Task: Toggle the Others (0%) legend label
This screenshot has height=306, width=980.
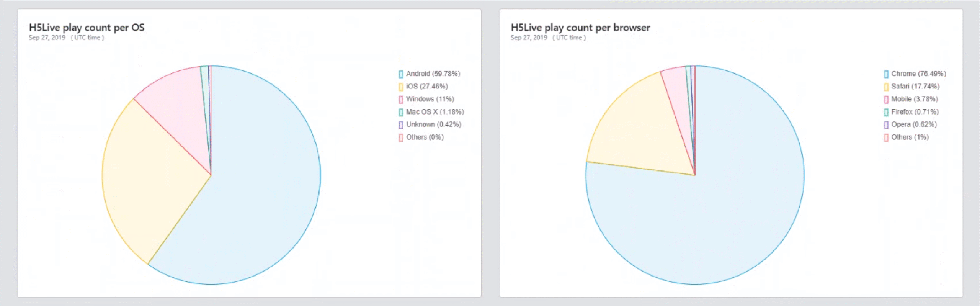Action: click(x=425, y=137)
